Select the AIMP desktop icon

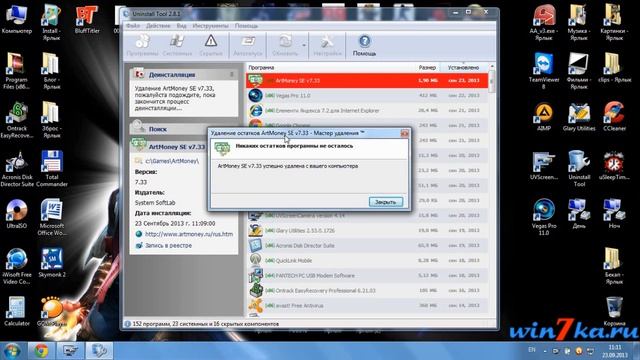(x=544, y=117)
